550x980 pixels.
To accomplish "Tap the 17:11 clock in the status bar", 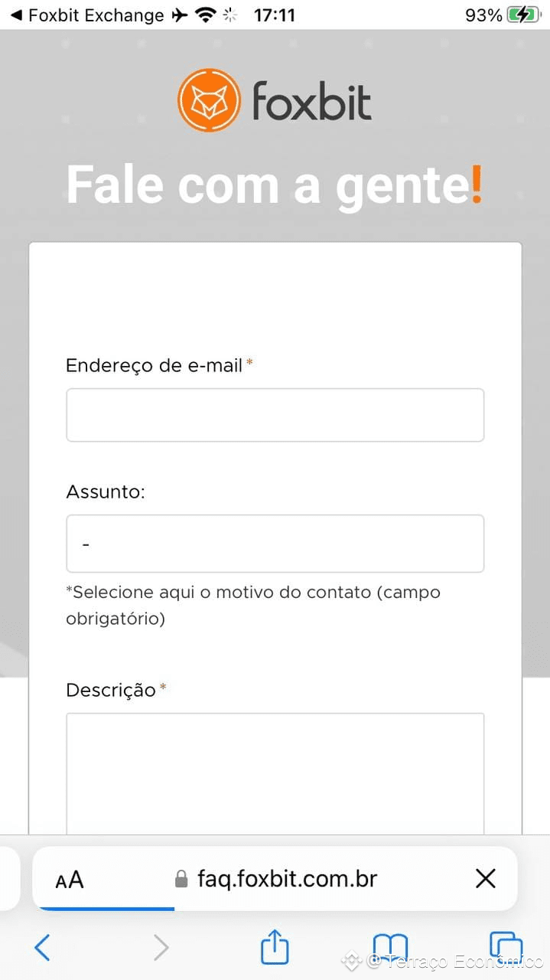I will [x=274, y=15].
